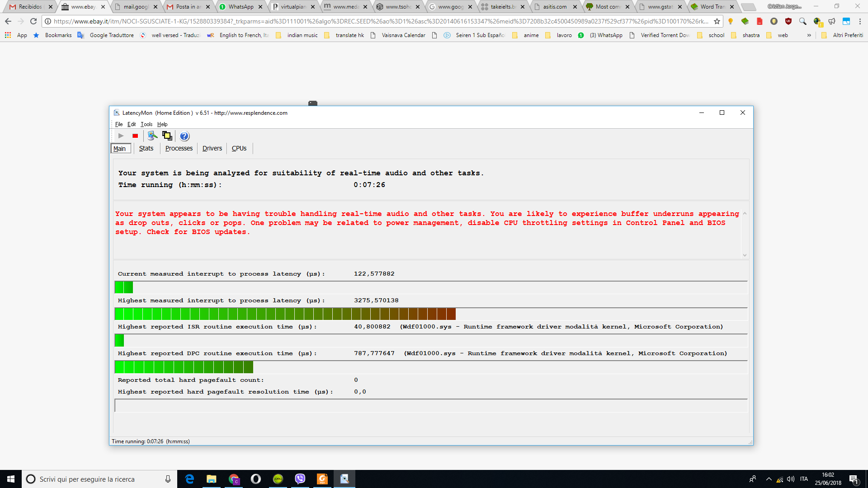Open the translate hk bookmark folder
The width and height of the screenshot is (868, 488).
click(x=344, y=35)
